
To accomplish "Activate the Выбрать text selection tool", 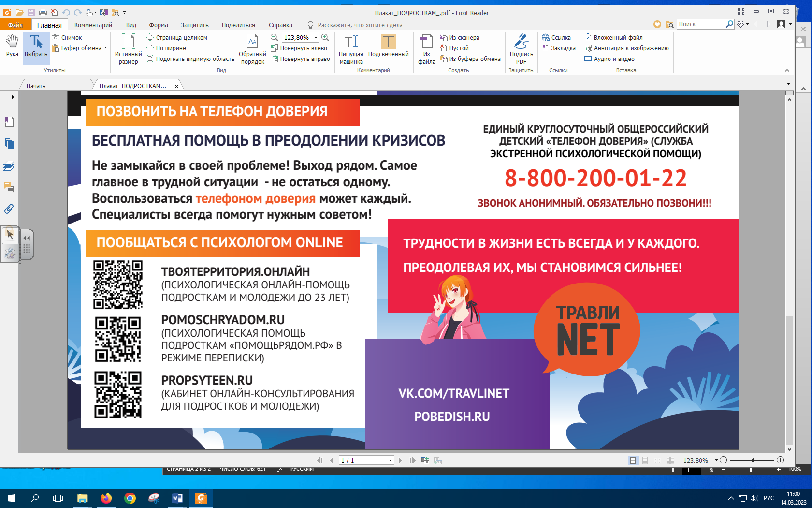I will tap(36, 45).
